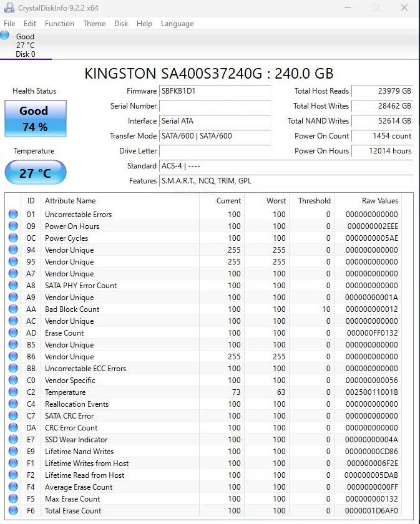The width and height of the screenshot is (420, 524).
Task: Click the status orb for Lifetime Read from Host
Action: [13, 475]
